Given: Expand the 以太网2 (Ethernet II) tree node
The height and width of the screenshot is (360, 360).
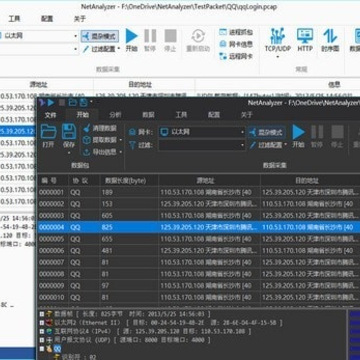Looking at the screenshot, I should (x=42, y=323).
